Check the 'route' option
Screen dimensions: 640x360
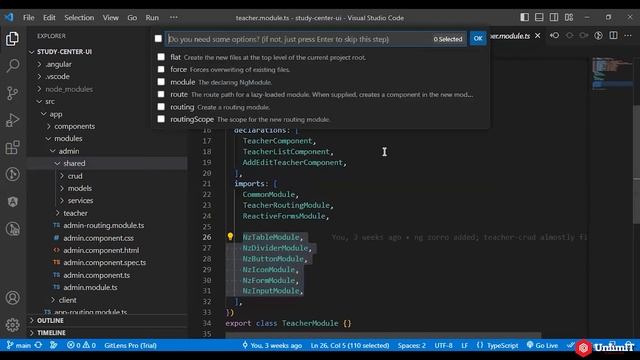161,94
